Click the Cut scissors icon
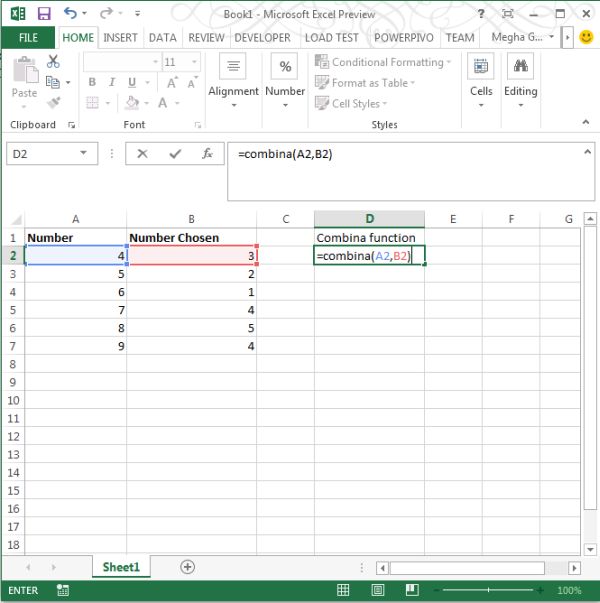 pyautogui.click(x=53, y=61)
